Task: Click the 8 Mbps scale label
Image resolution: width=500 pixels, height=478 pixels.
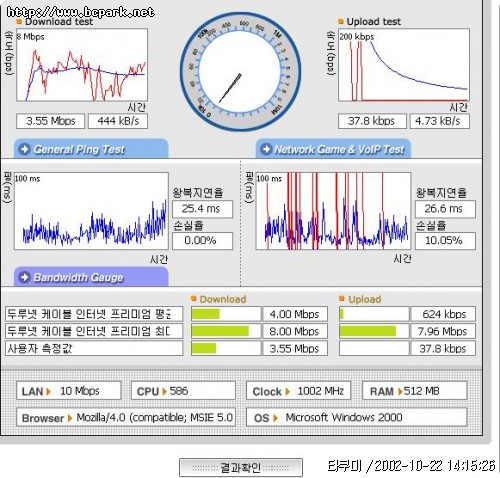Action: [31, 37]
